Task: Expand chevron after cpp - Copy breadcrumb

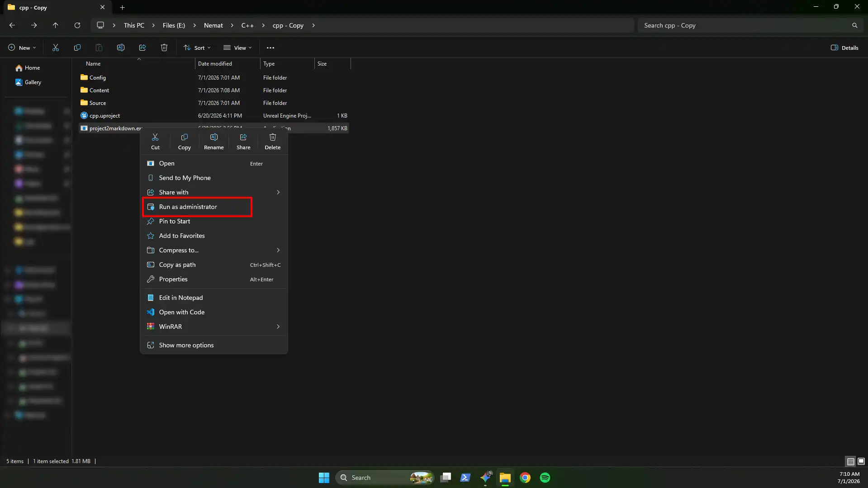Action: (313, 25)
